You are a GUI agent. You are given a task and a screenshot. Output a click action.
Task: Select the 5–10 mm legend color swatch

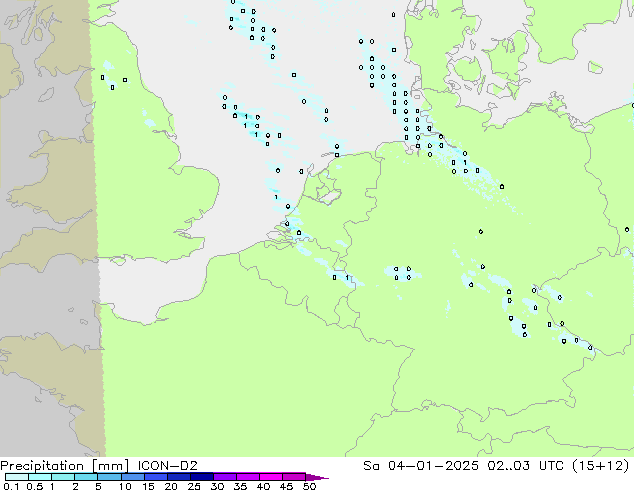109,477
